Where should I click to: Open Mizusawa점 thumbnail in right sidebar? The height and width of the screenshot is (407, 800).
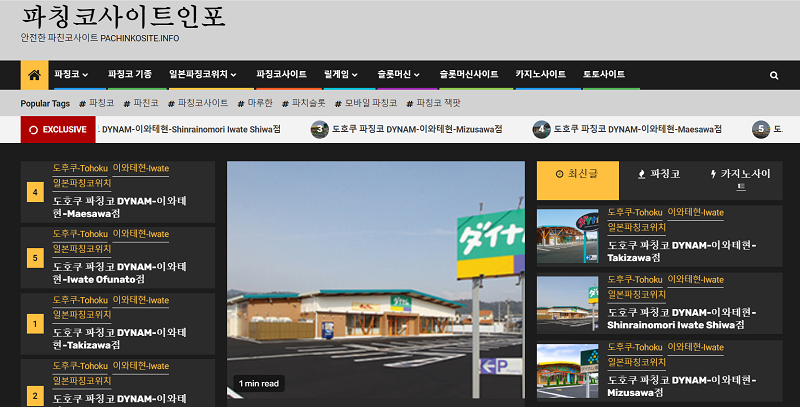567,371
